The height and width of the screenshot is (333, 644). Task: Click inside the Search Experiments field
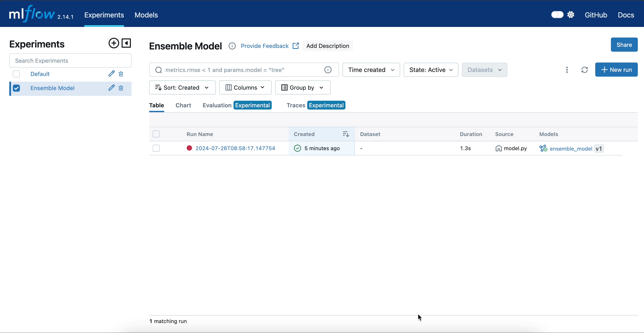tap(70, 60)
